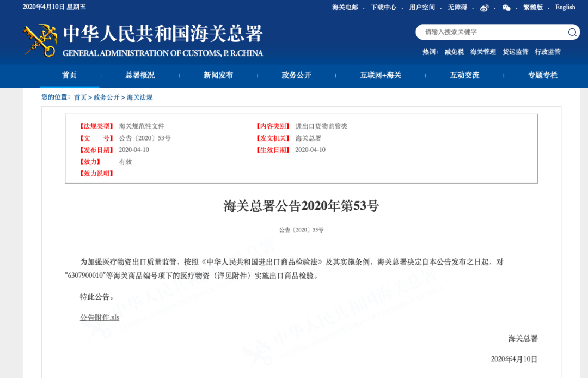This screenshot has height=378, width=588.
Task: Open the 海关电邮 link
Action: (345, 8)
